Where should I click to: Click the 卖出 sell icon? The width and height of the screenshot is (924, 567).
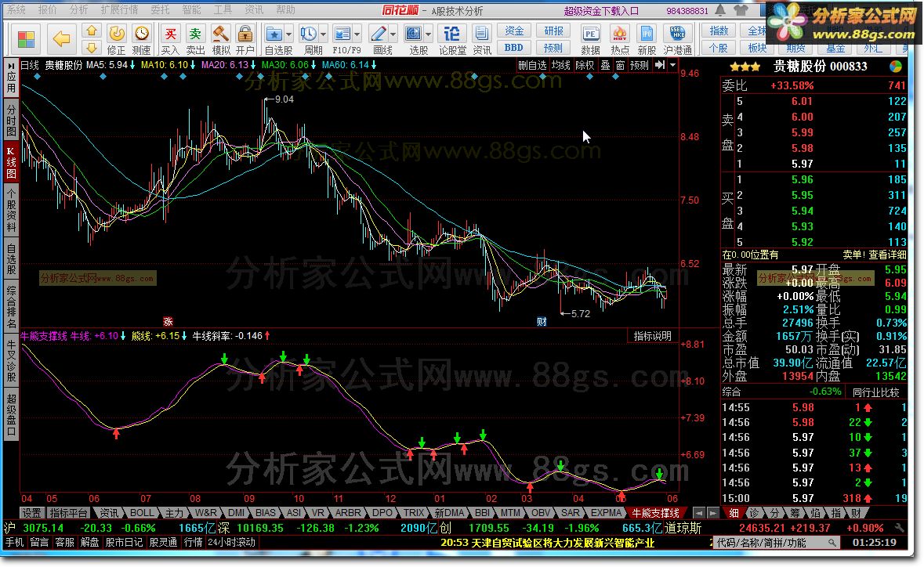pos(195,39)
